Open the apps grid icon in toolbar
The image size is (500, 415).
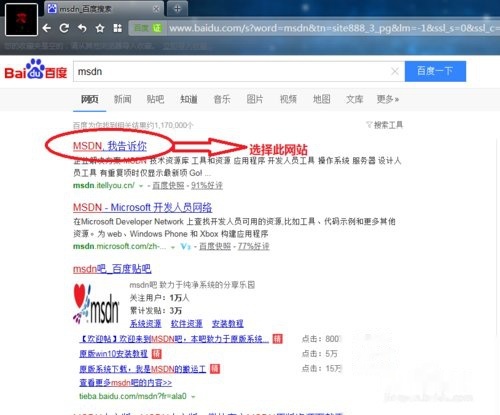(117, 28)
